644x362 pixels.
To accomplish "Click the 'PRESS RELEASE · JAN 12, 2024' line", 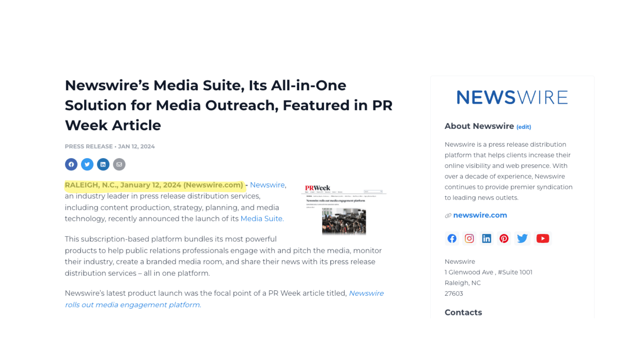I will tap(110, 147).
